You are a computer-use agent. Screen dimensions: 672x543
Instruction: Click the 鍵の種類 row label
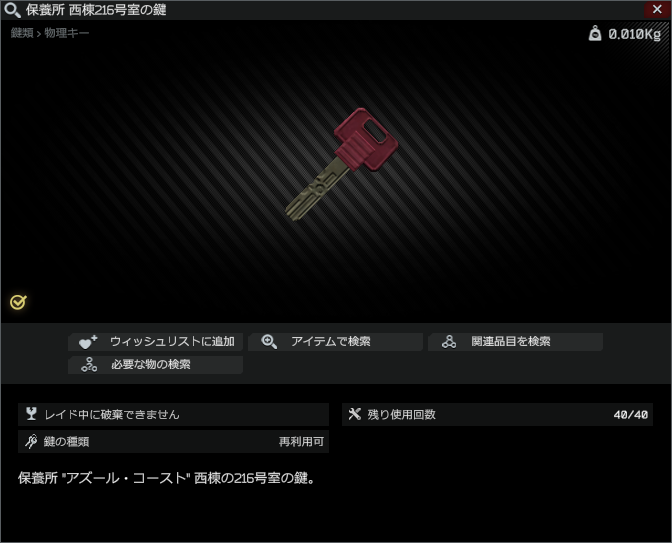[66, 441]
